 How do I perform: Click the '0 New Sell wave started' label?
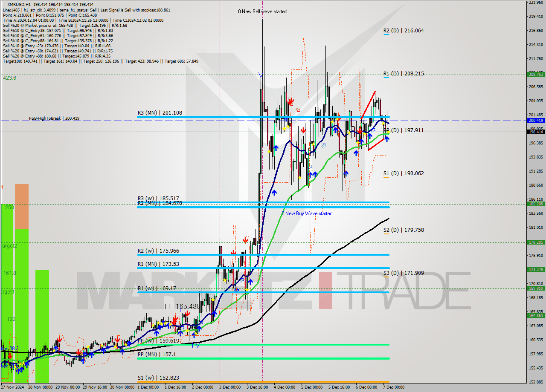(x=263, y=12)
